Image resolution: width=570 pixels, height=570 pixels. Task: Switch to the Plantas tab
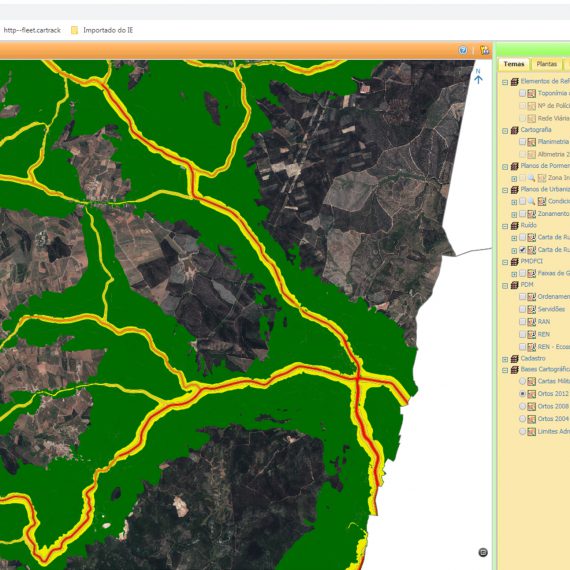pos(546,64)
